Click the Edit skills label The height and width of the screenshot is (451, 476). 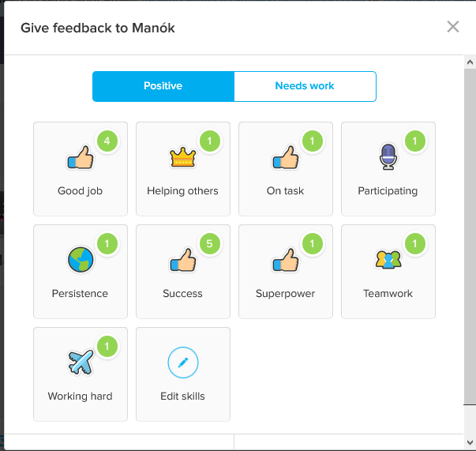pyautogui.click(x=183, y=396)
